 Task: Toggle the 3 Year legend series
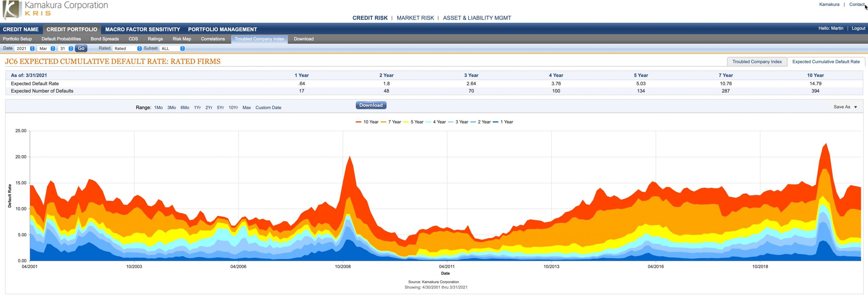(458, 122)
